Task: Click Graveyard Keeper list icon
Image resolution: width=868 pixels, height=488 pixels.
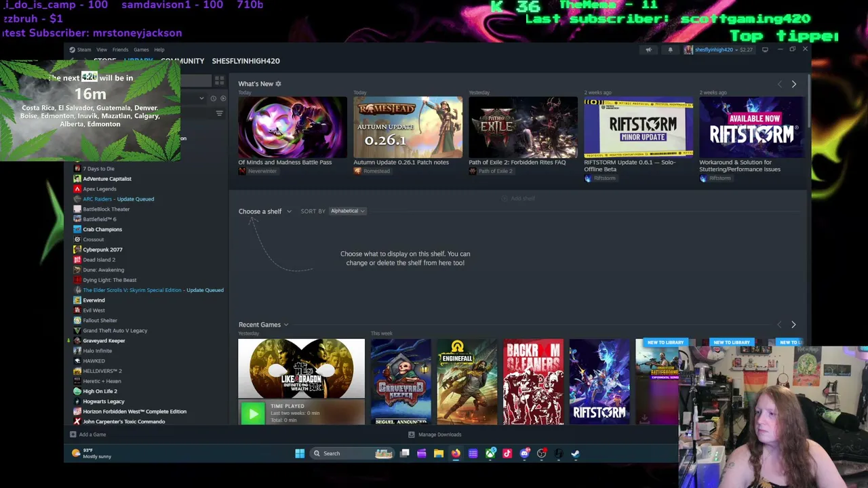Action: pos(77,341)
